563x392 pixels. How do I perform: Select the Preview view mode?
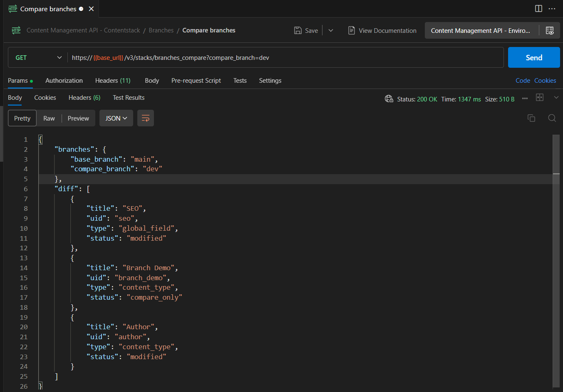coord(78,118)
